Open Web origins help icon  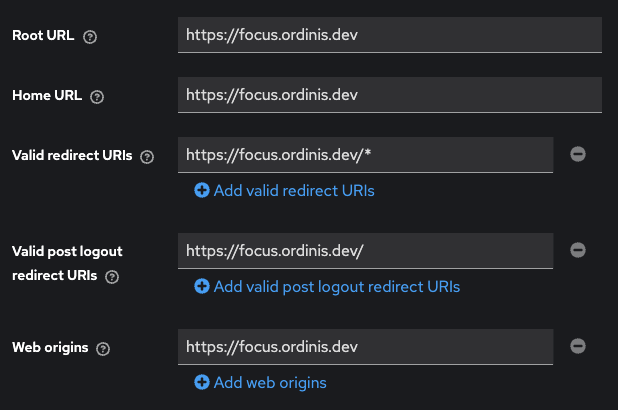103,349
